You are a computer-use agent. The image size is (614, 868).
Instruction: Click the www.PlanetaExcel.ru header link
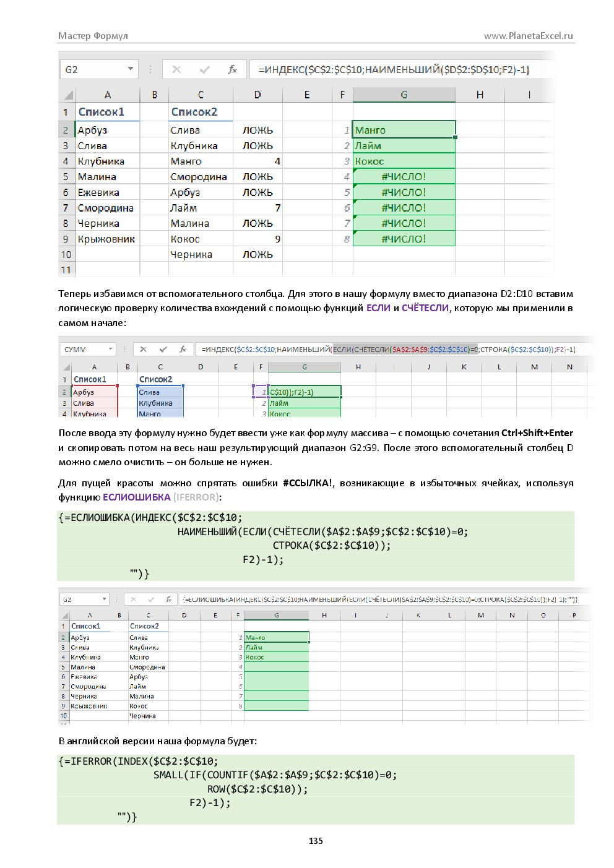point(529,36)
